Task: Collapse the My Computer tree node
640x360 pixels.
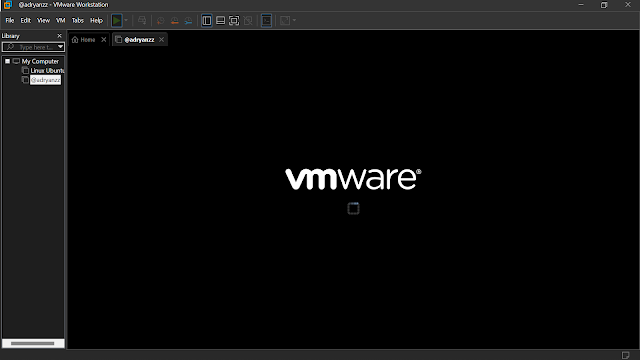Action: coord(7,61)
